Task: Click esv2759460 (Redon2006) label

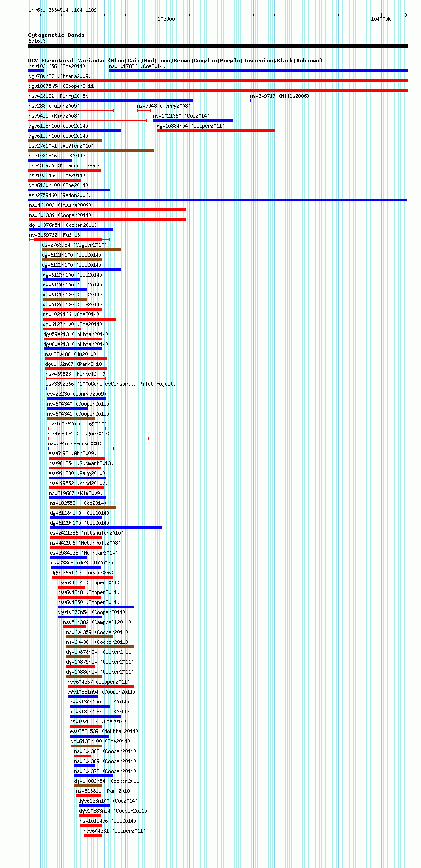Action: tap(60, 196)
